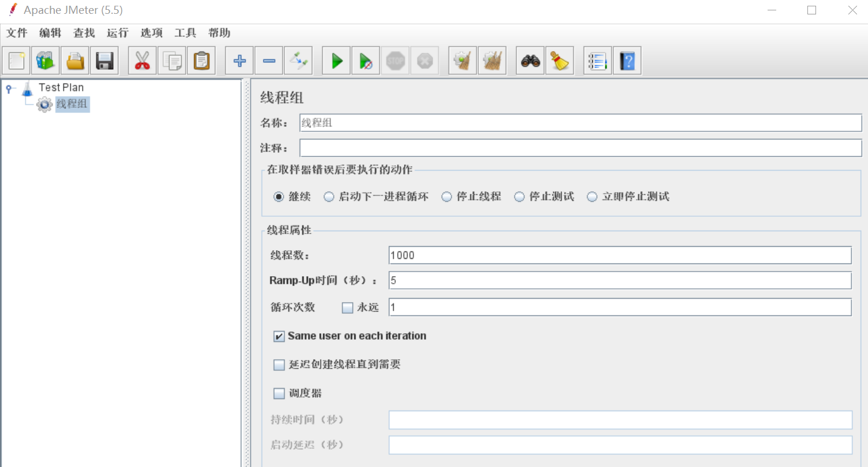
Task: Click Start no pauses icon
Action: tap(366, 61)
